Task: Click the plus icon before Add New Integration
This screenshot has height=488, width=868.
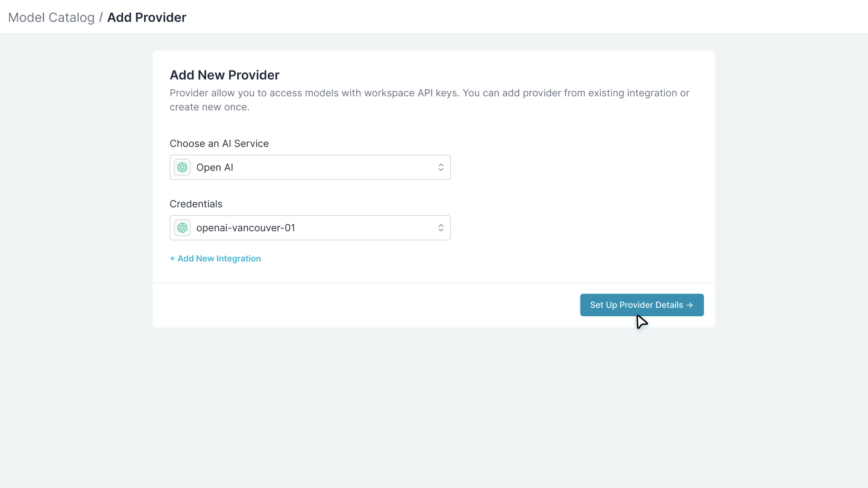Action: pyautogui.click(x=173, y=258)
